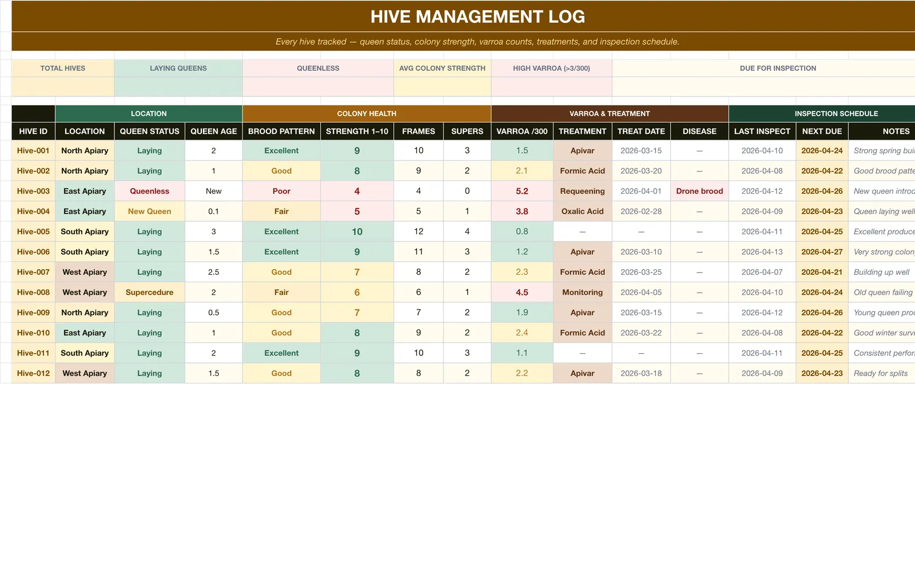Screen dimensions: 915x588
Task: Click queen age 0.5 for Hive-009
Action: [213, 313]
